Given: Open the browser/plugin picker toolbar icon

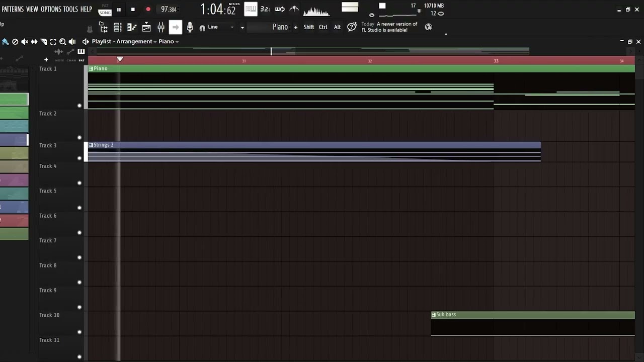Looking at the screenshot, I should (x=103, y=27).
